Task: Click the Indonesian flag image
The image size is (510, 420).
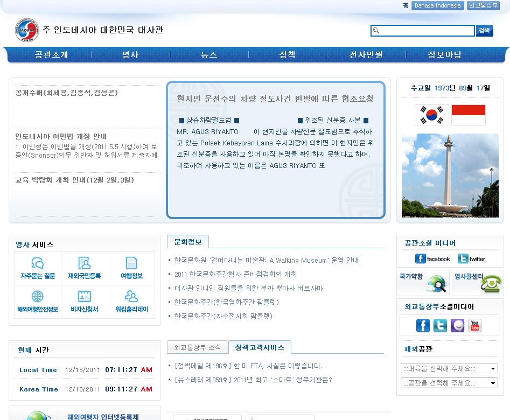Action: (469, 115)
